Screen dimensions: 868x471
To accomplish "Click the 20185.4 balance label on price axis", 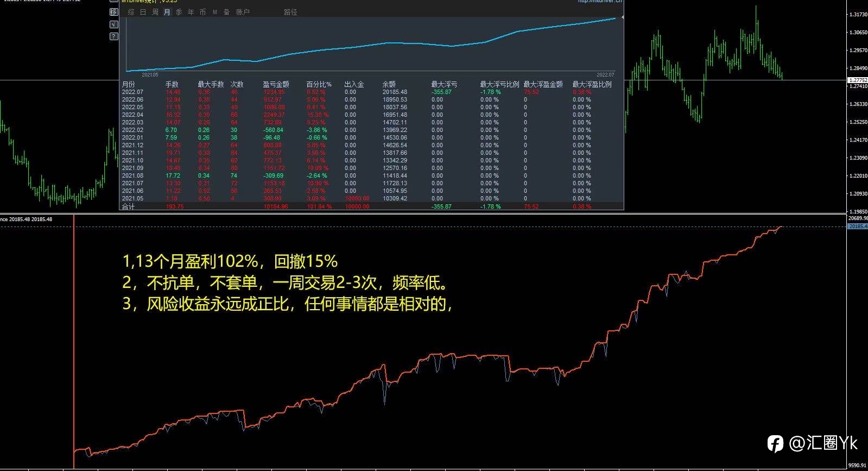I will tap(858, 226).
